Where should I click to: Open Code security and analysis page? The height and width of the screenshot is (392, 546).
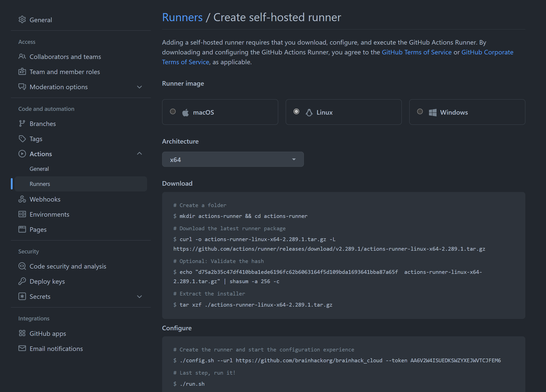[68, 266]
